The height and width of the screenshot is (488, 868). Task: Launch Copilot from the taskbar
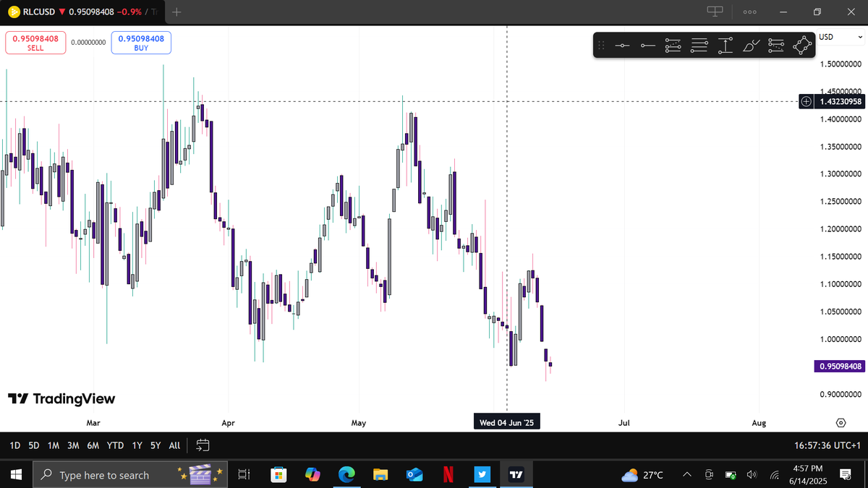point(312,475)
